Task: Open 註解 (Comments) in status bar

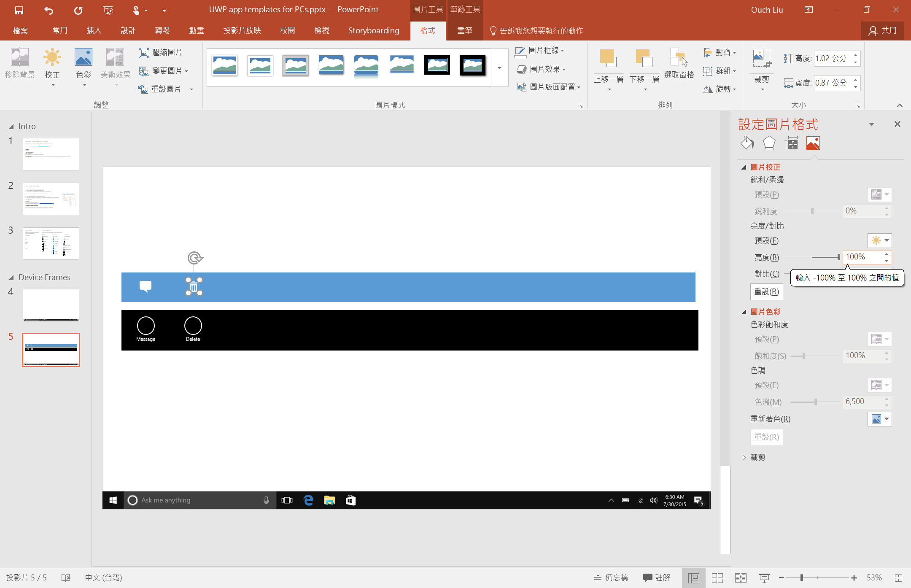Action: (x=656, y=578)
